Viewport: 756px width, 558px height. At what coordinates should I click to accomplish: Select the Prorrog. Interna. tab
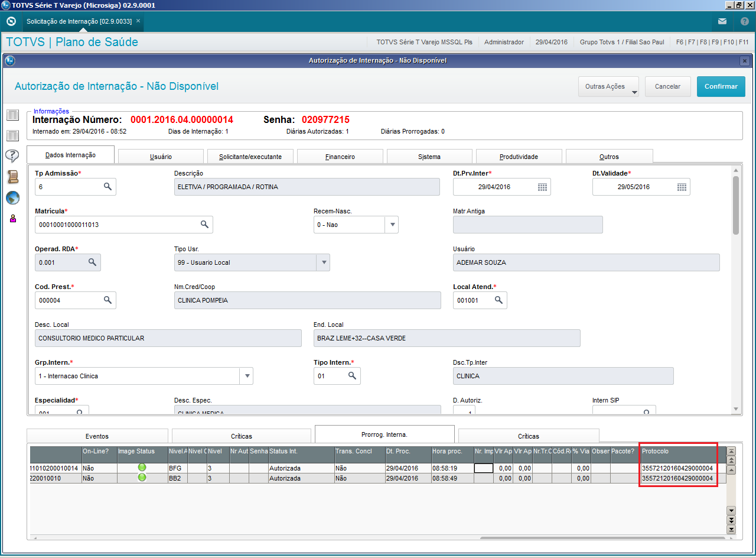coord(384,434)
